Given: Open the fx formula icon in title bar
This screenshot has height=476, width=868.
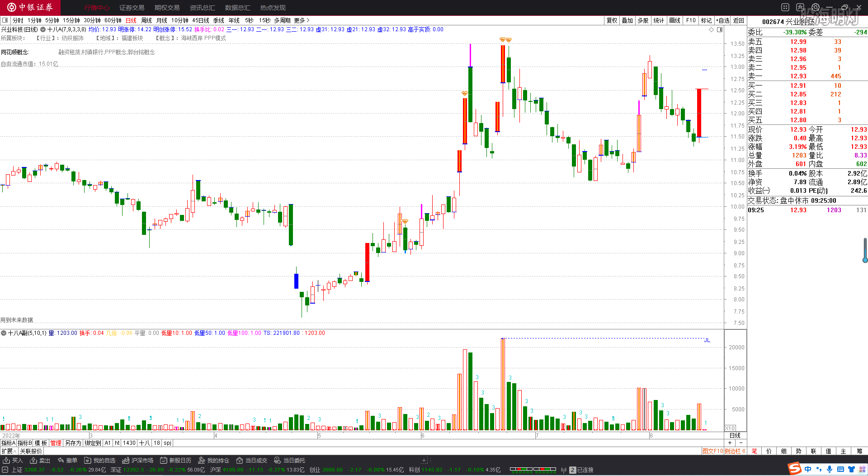Looking at the screenshot, I should click(800, 7).
